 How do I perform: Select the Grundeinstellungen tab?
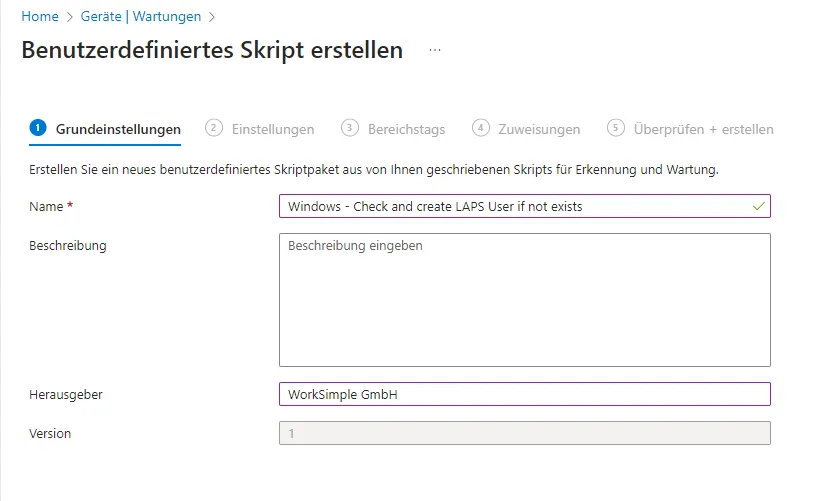coord(118,129)
